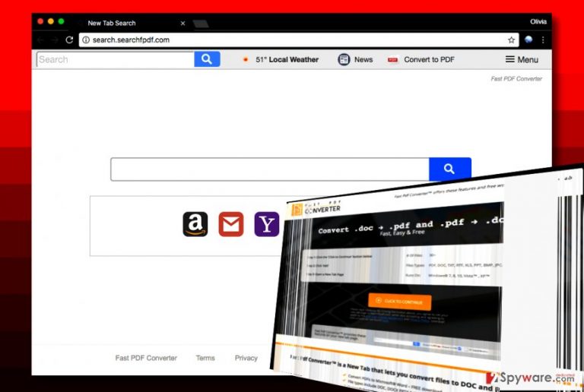The image size is (584, 392).
Task: Click the main page search magnifier button
Action: [450, 169]
